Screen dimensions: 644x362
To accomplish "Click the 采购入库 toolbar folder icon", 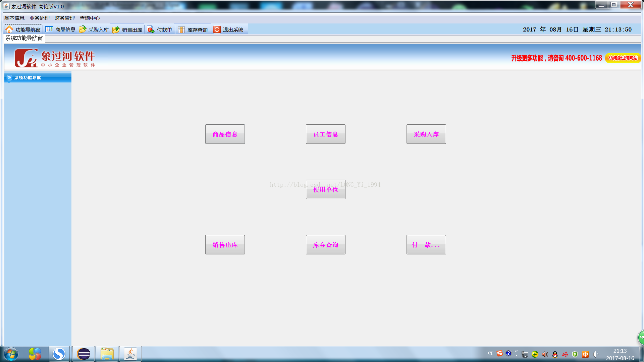I will [83, 29].
